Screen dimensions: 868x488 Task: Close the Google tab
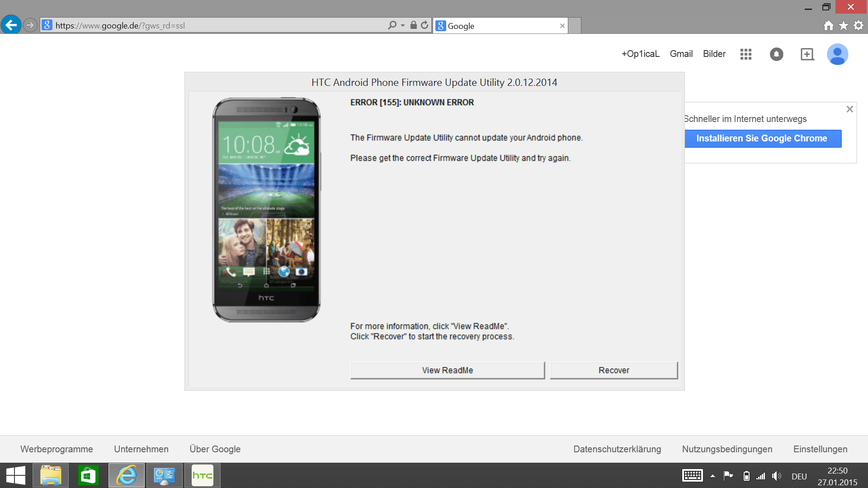pos(562,26)
